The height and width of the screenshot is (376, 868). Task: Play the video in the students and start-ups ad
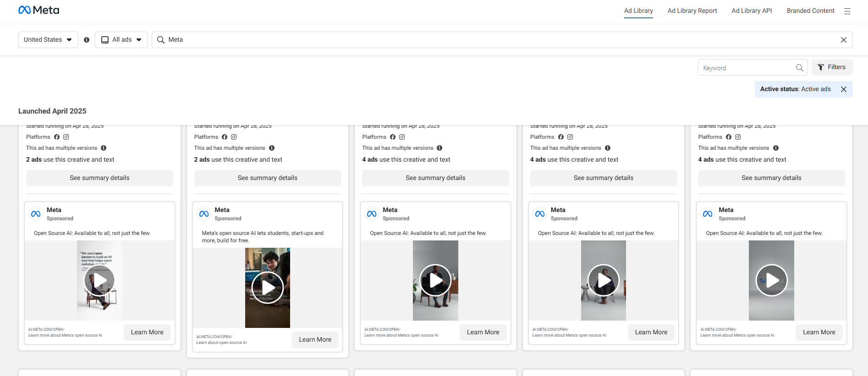(x=268, y=288)
